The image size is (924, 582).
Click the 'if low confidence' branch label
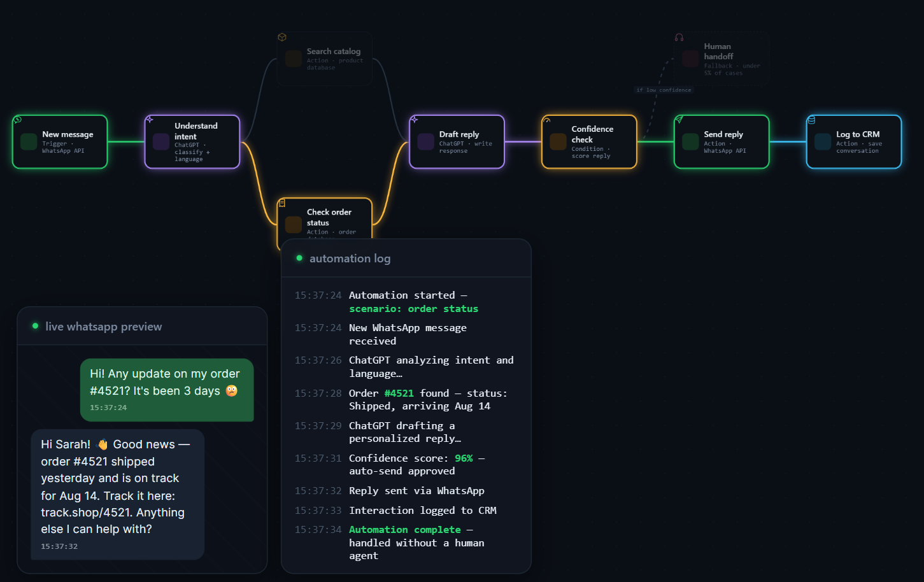click(664, 90)
